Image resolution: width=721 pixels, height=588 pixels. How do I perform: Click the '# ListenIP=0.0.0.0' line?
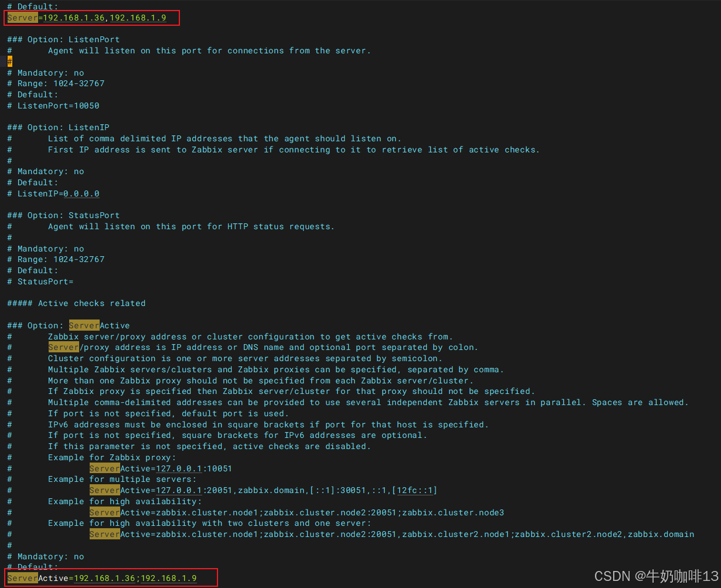[x=53, y=193]
